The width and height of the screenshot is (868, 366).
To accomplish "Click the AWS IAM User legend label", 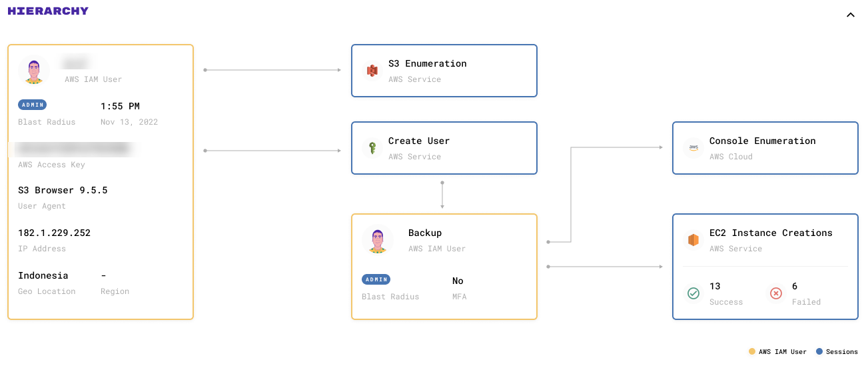I will click(783, 351).
